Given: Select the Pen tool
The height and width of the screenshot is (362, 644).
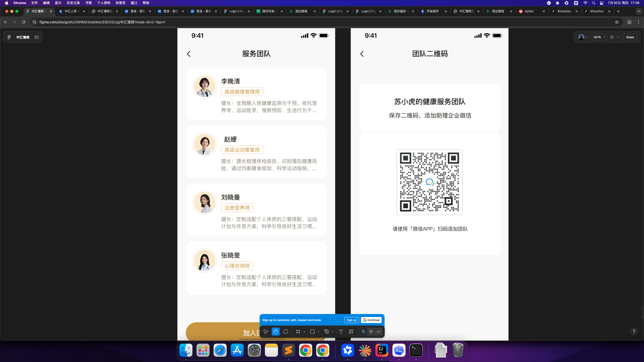Looking at the screenshot, I should tap(327, 332).
